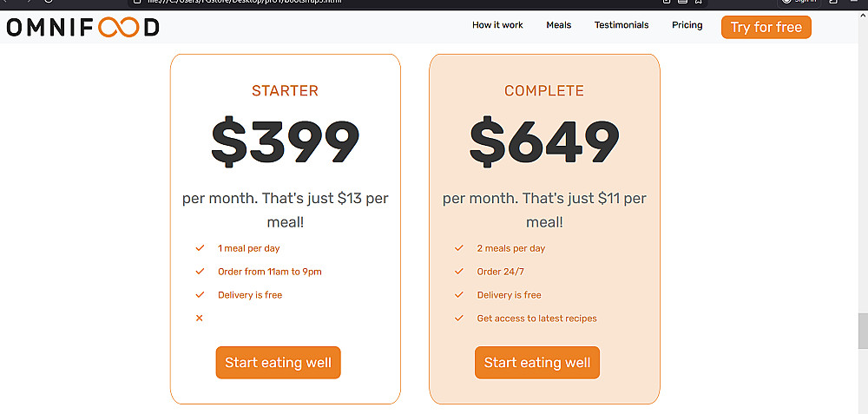Click the STARTER plan heading
The image size is (868, 414).
tap(285, 91)
